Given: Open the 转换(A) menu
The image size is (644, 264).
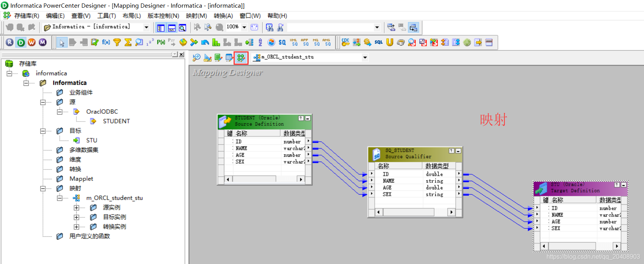Looking at the screenshot, I should click(223, 16).
